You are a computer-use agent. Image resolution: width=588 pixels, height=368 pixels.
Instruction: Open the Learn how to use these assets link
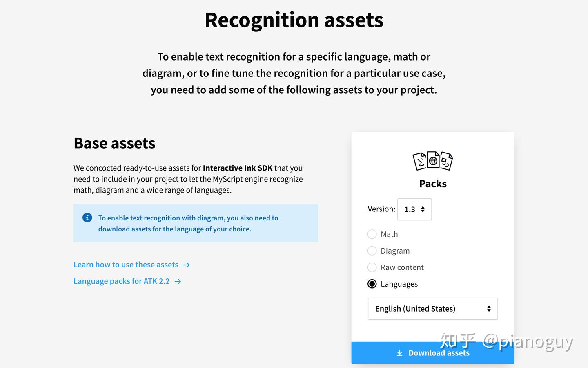click(x=125, y=265)
